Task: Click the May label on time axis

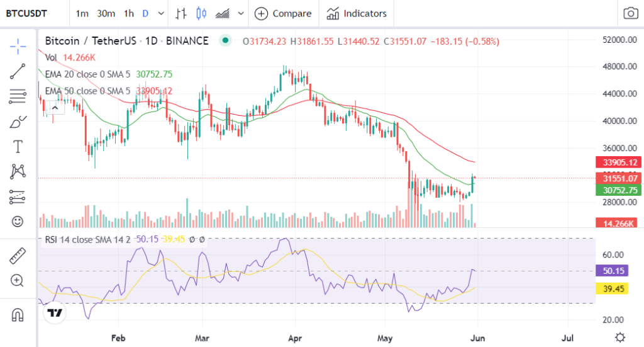Action: [385, 338]
